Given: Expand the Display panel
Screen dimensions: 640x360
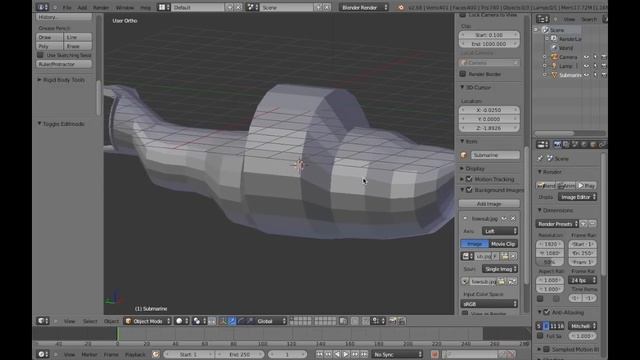Looking at the screenshot, I should [x=462, y=169].
